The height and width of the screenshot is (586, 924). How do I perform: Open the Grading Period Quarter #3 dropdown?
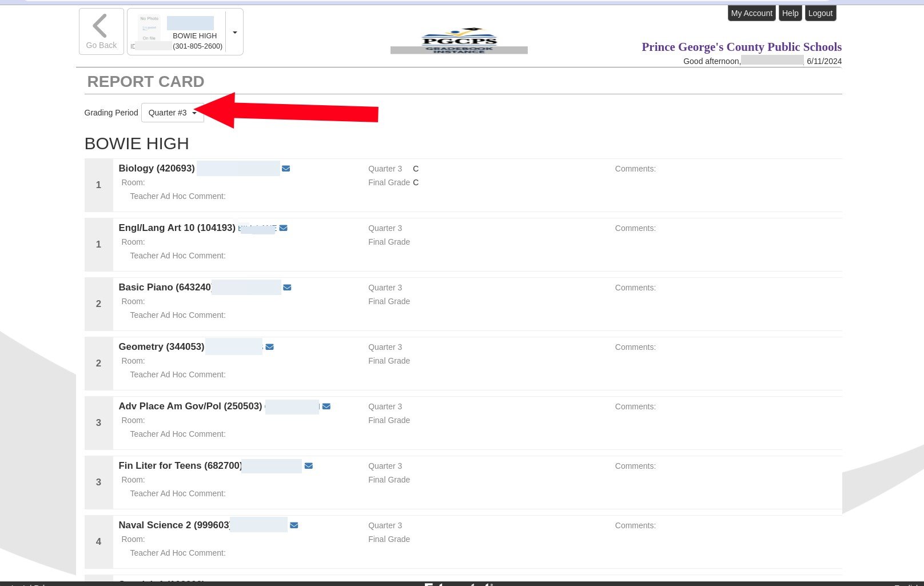(x=172, y=113)
